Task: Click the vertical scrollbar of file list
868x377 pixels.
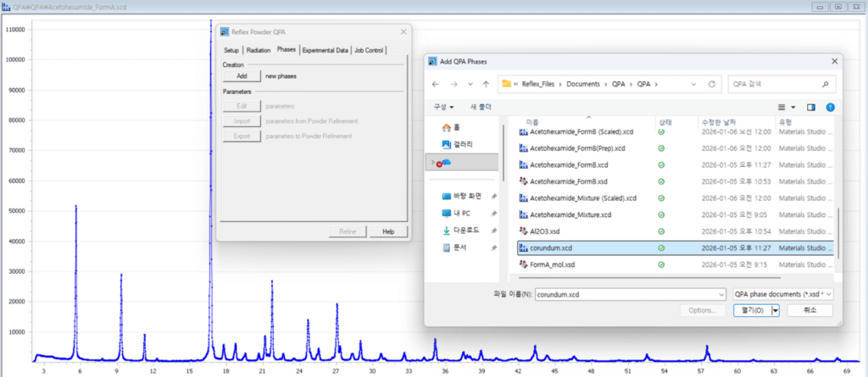Action: 838,232
